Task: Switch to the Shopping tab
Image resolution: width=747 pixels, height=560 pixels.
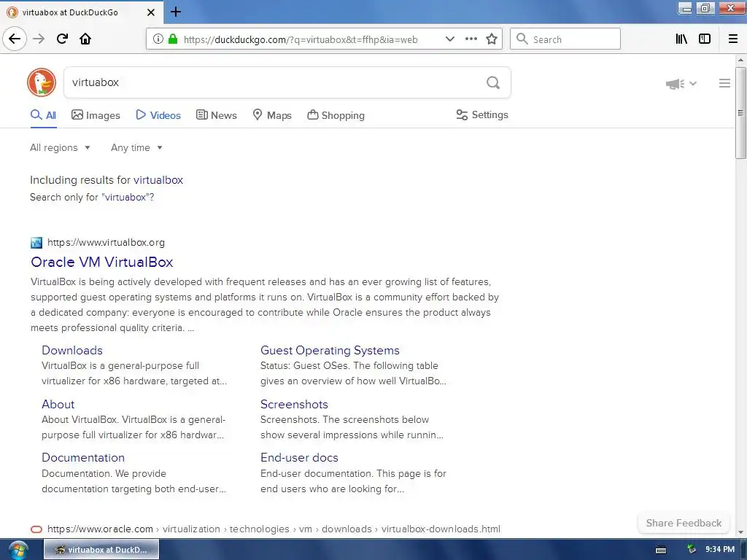Action: click(336, 115)
